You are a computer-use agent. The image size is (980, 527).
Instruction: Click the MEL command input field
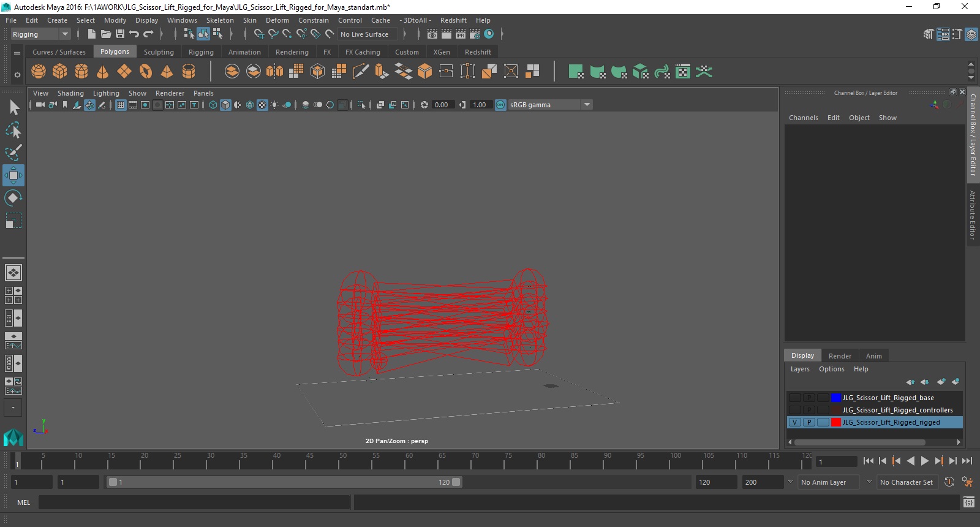[x=194, y=502]
